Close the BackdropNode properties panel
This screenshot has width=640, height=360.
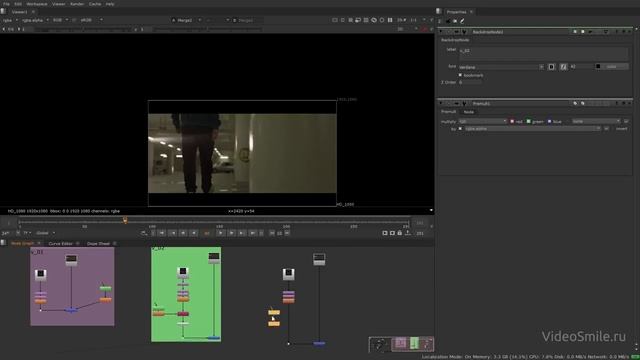tap(629, 32)
